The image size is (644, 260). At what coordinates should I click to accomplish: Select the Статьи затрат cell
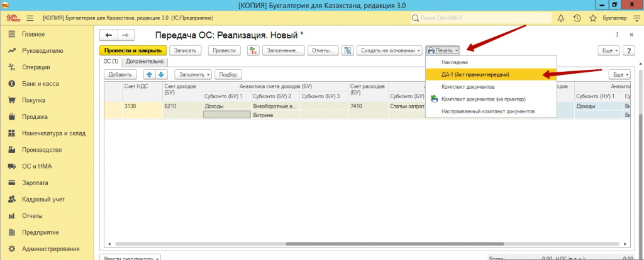click(x=407, y=106)
